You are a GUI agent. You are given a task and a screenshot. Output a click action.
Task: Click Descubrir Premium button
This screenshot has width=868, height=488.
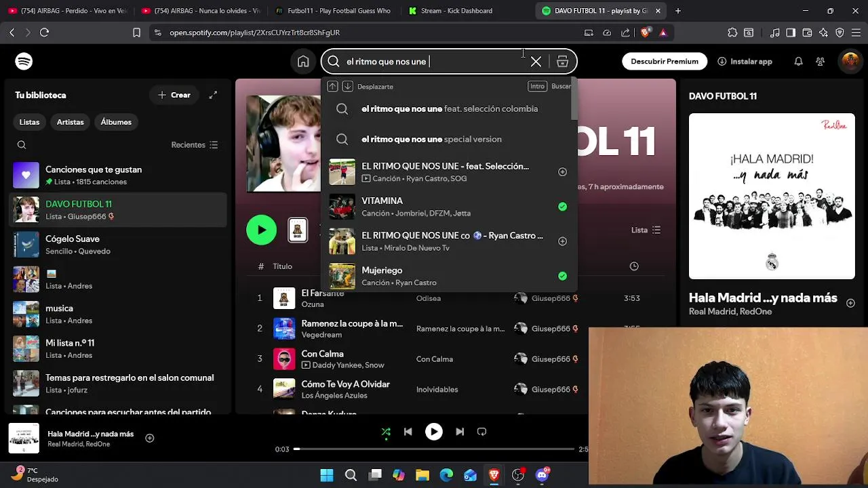point(665,61)
